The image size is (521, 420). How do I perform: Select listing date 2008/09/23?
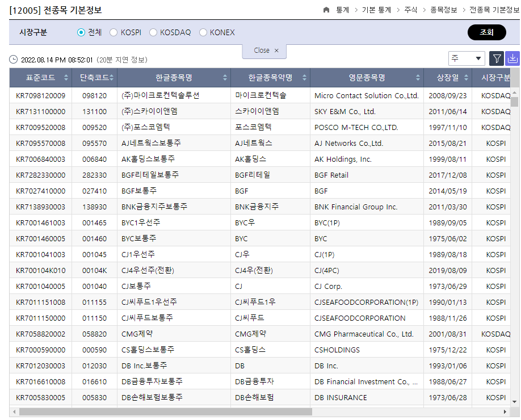pos(448,96)
